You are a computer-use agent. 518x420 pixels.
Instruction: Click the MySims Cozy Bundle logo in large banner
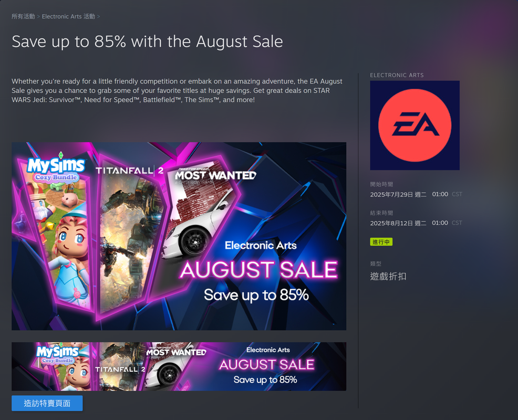(56, 167)
